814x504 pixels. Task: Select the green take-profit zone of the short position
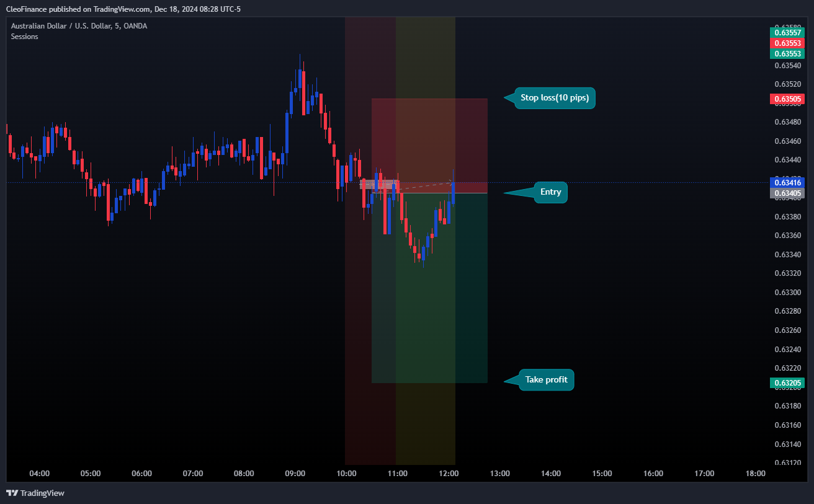[x=429, y=288]
